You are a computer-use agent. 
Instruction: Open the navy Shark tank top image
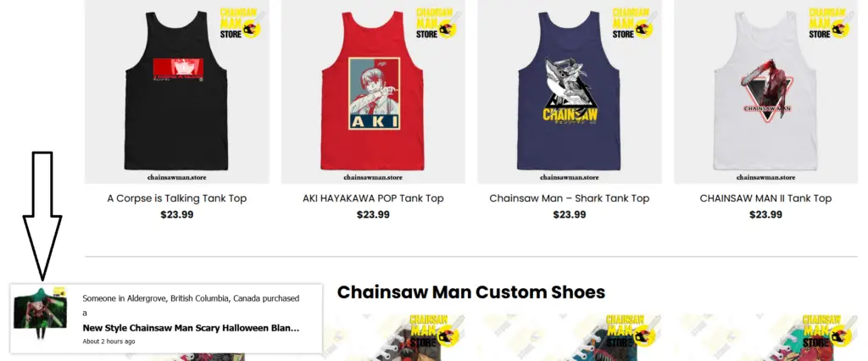(569, 92)
